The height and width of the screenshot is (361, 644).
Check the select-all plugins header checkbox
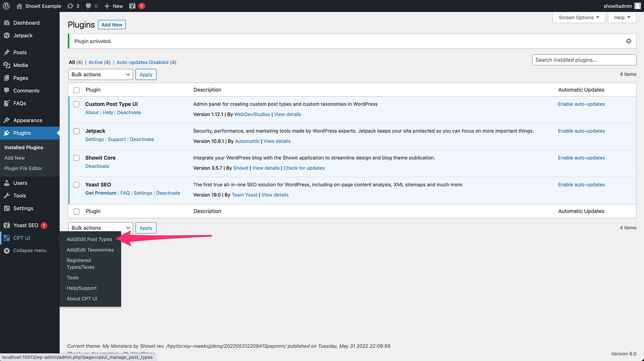tap(76, 90)
